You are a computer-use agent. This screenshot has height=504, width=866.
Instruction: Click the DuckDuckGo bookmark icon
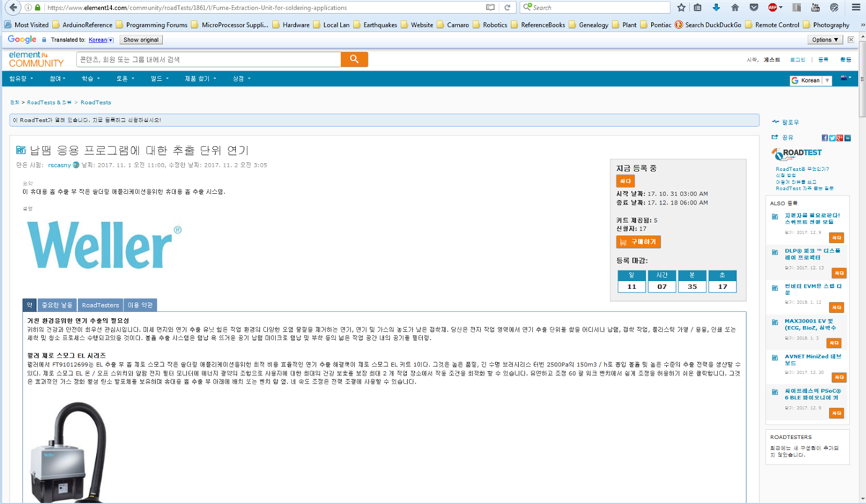678,25
